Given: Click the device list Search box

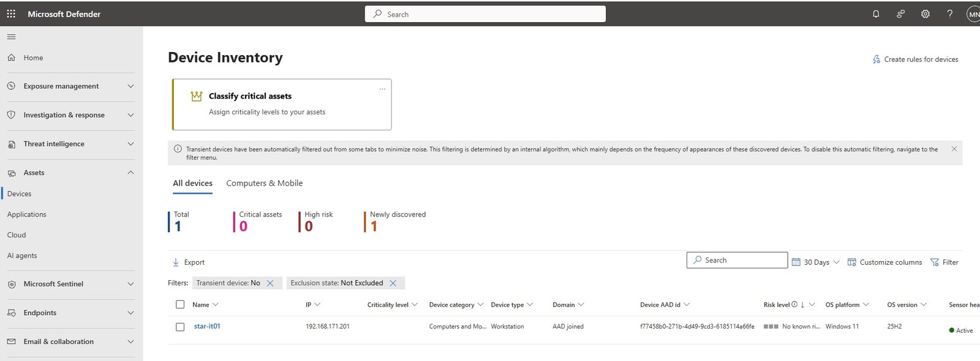Looking at the screenshot, I should click(737, 260).
